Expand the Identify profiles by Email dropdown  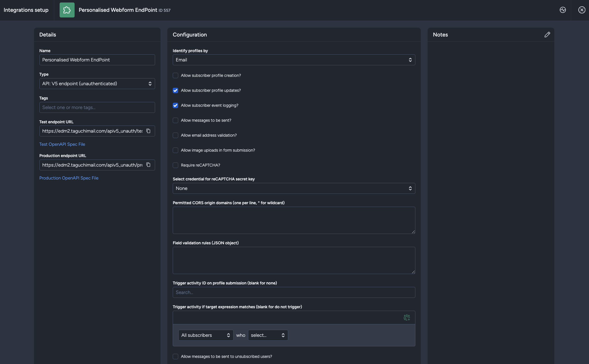(x=294, y=60)
